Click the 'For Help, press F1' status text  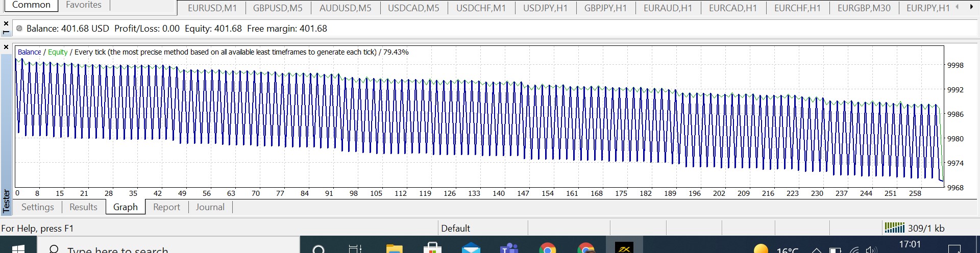tap(37, 229)
